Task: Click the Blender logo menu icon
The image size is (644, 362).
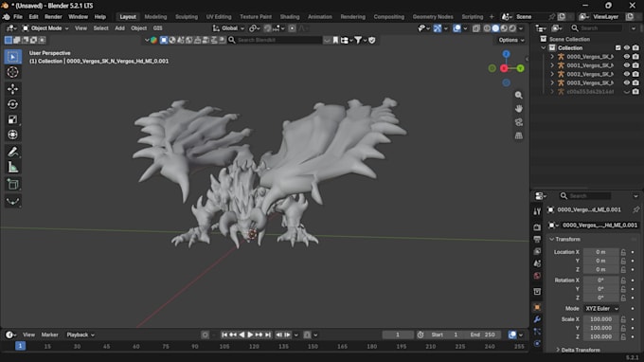Action: [x=7, y=17]
